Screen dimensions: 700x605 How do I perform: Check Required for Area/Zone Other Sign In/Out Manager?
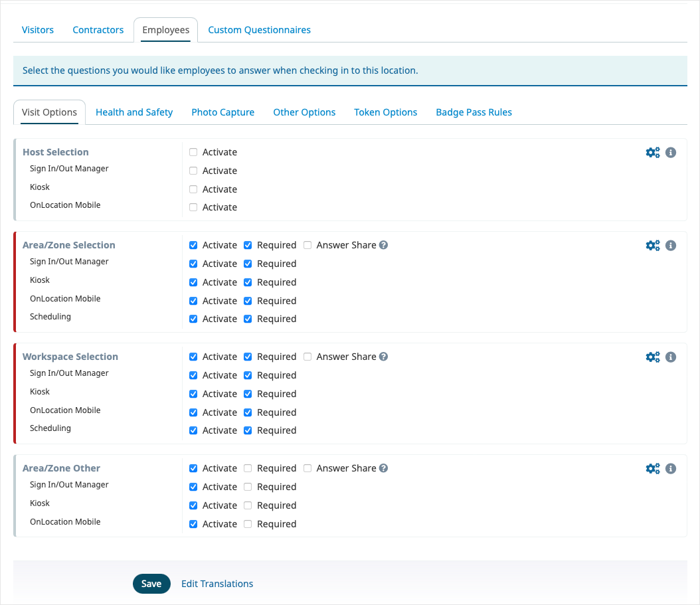(x=248, y=487)
